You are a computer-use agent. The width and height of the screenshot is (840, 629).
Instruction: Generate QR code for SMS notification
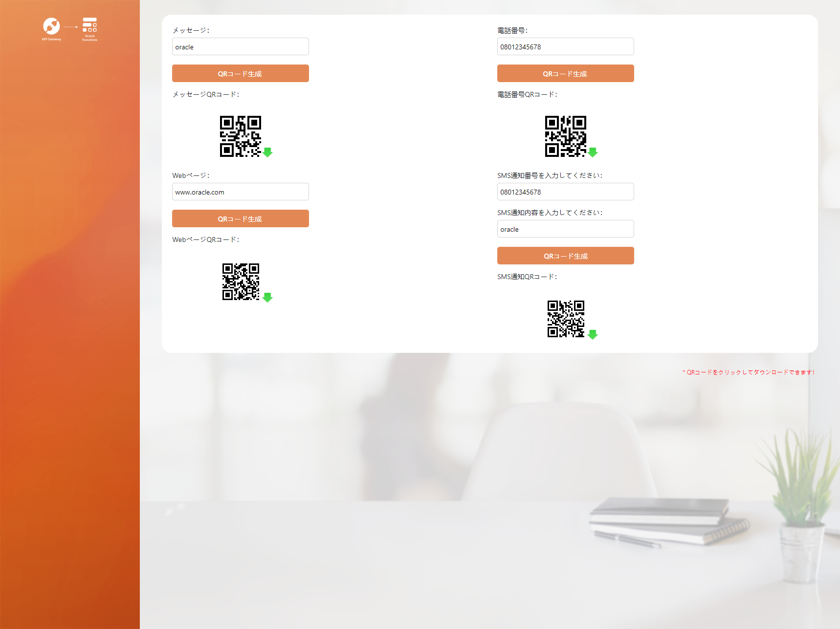tap(565, 256)
